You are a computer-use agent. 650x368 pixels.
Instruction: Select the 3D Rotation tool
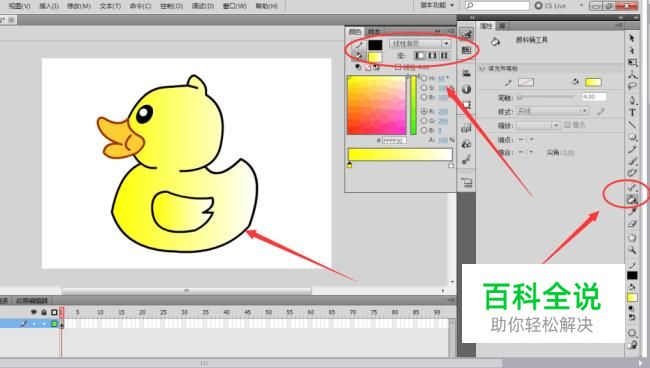(632, 74)
